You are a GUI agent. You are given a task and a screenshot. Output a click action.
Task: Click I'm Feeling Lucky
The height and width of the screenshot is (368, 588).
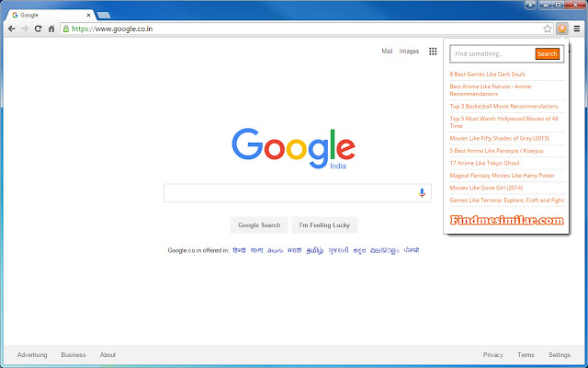pos(324,225)
